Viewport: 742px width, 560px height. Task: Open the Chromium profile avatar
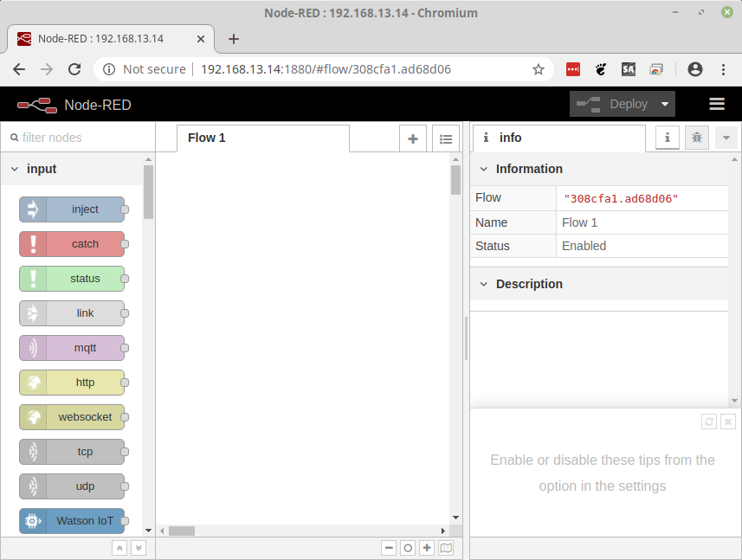coord(695,69)
